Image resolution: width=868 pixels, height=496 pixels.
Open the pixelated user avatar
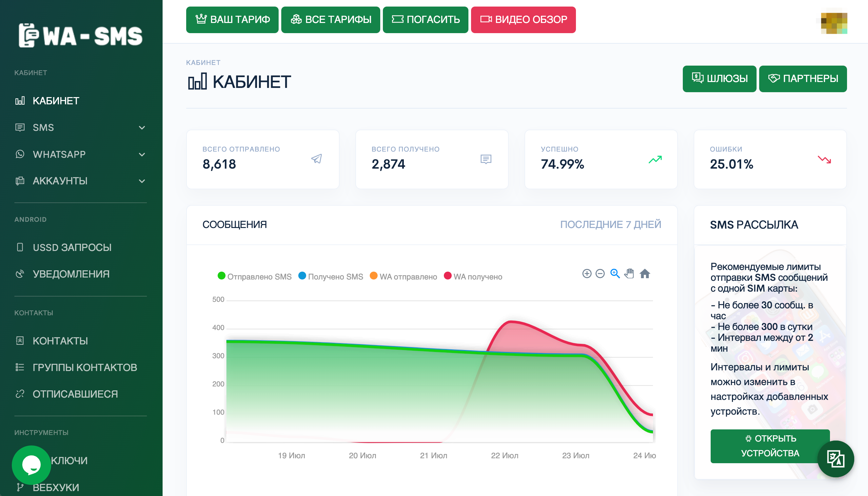pos(834,23)
